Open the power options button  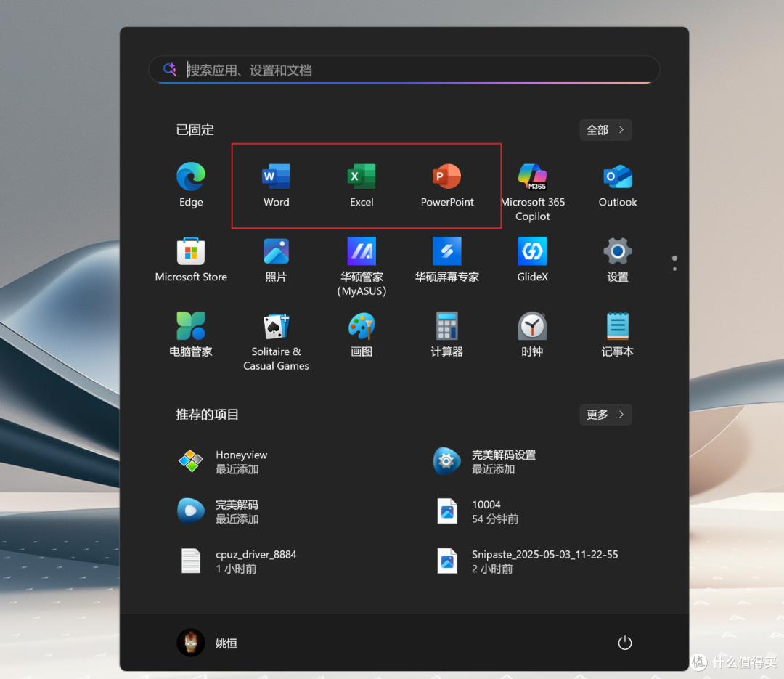tap(624, 643)
